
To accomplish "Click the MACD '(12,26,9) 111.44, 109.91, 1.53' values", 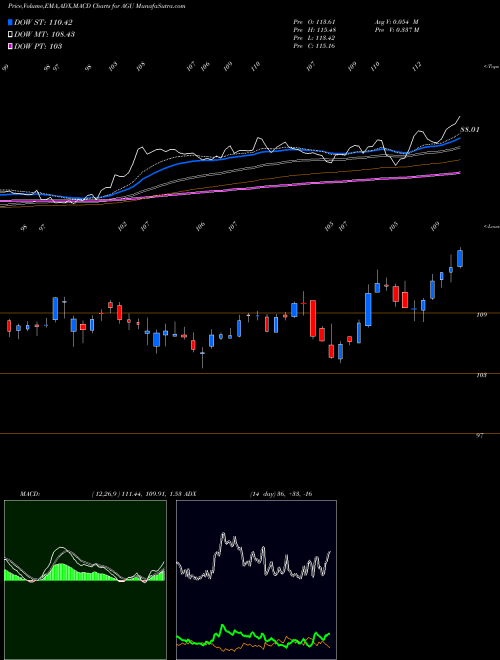I will [136, 494].
